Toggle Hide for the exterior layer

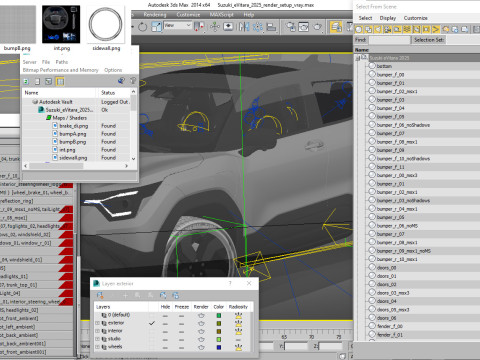click(x=165, y=324)
